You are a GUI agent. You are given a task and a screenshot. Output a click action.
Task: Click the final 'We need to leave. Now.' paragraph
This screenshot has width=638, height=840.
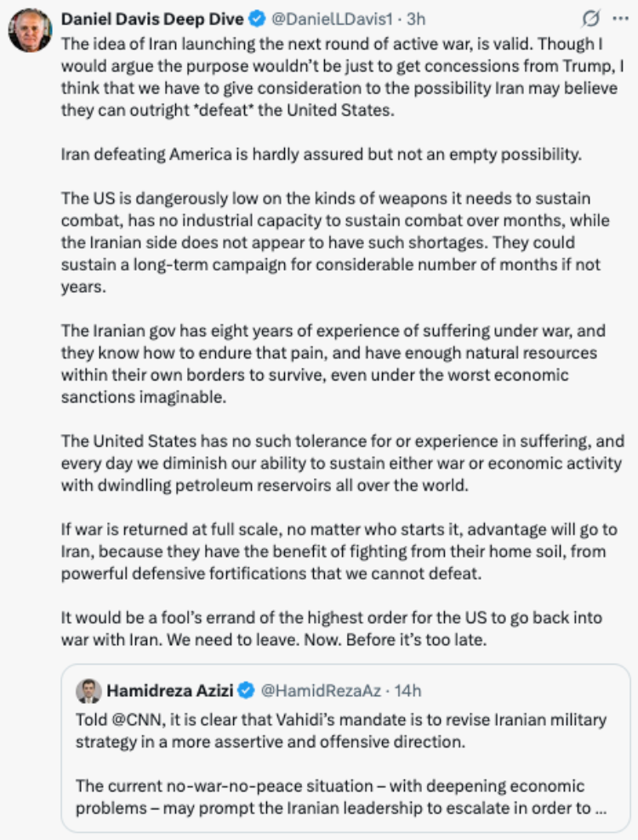[332, 628]
